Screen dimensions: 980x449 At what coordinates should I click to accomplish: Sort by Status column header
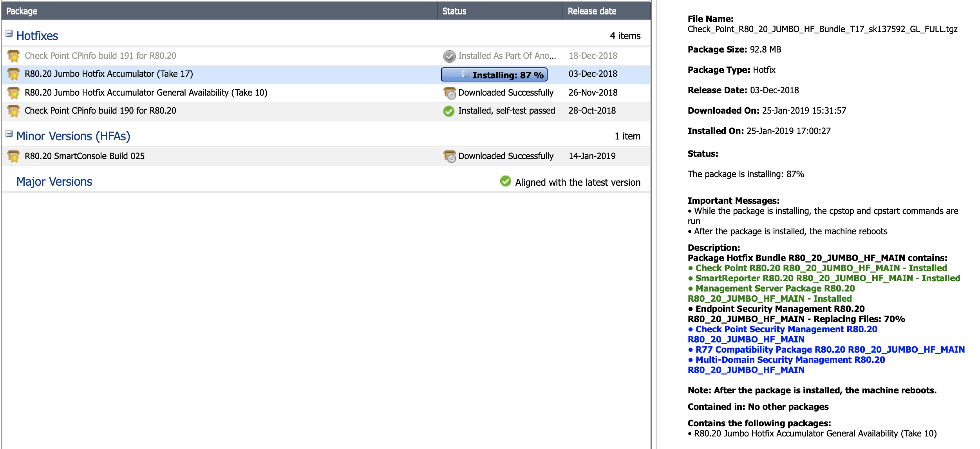[500, 11]
